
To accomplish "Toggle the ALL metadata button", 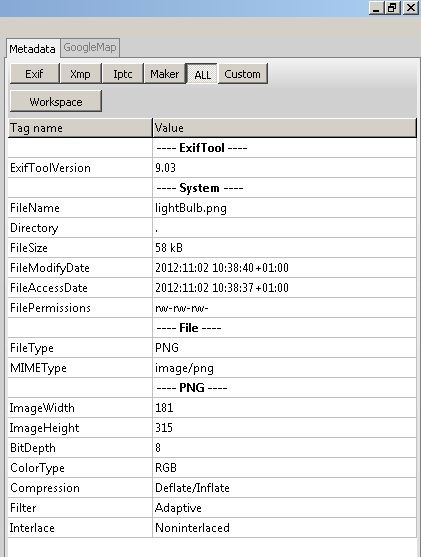I will coord(202,74).
